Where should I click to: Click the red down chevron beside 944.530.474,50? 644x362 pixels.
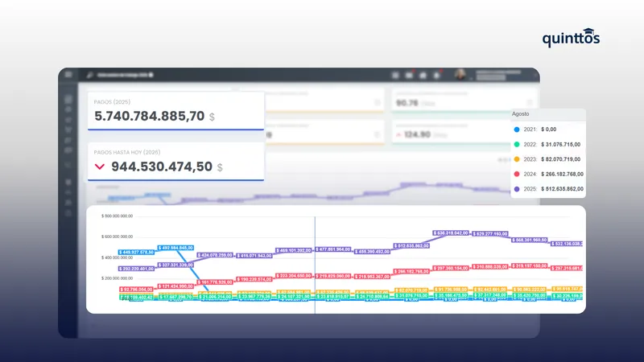tap(100, 167)
